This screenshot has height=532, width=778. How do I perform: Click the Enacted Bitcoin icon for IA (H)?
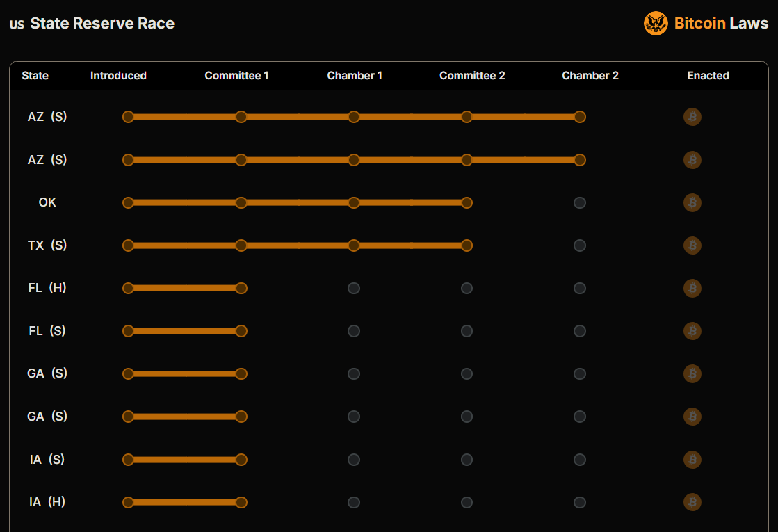click(692, 502)
